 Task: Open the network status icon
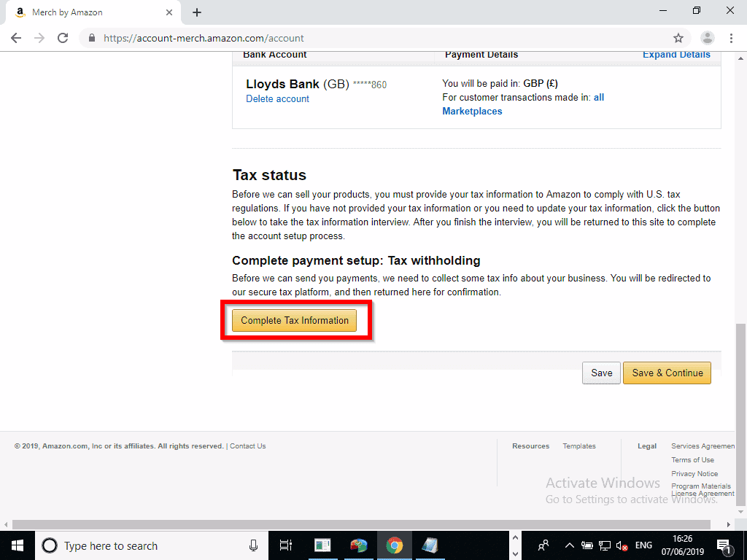click(x=605, y=545)
